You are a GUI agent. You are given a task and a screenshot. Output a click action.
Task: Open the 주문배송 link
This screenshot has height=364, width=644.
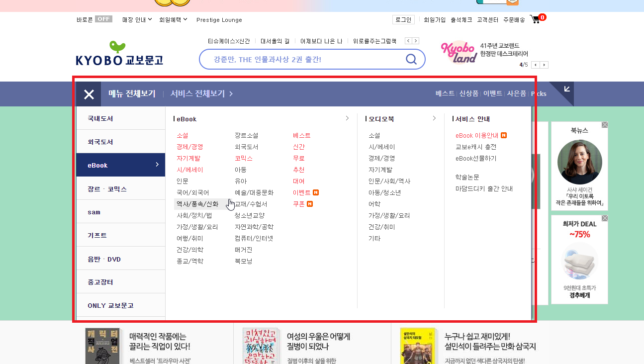pyautogui.click(x=514, y=20)
